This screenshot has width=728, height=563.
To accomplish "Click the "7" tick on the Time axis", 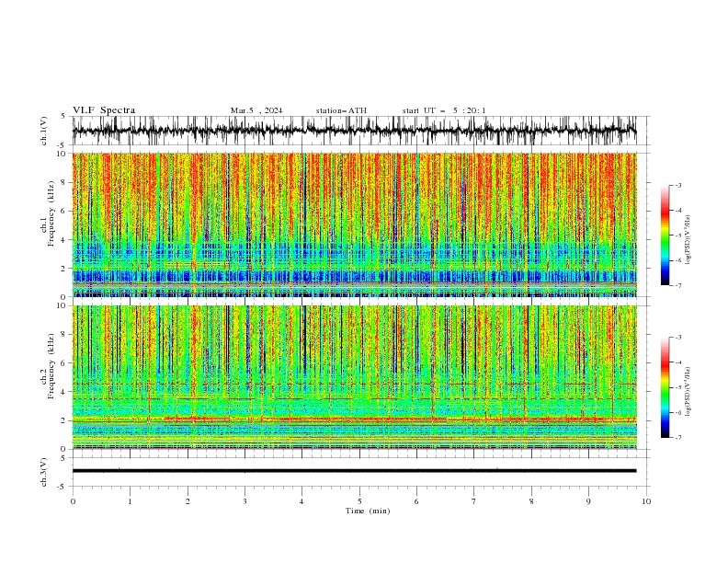I will tap(474, 501).
